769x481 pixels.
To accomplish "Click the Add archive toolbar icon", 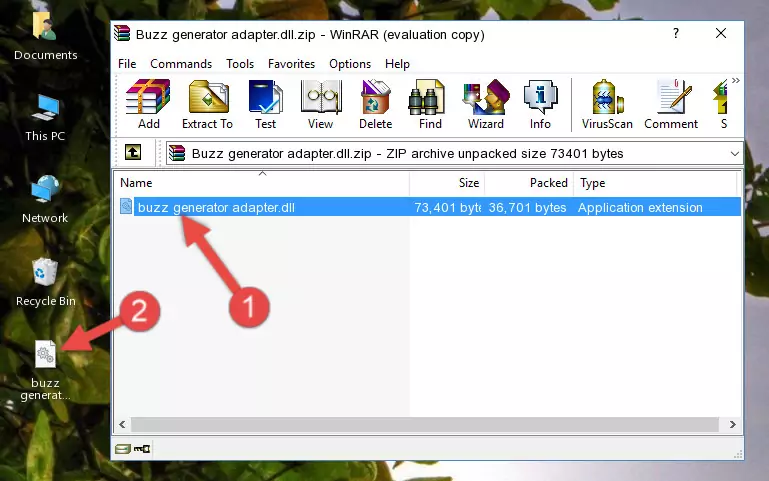I will (x=148, y=104).
